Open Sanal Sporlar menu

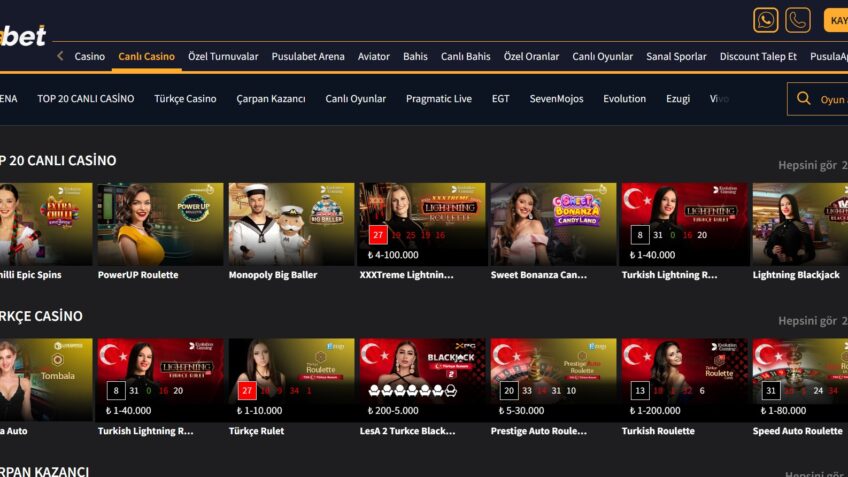tap(676, 56)
